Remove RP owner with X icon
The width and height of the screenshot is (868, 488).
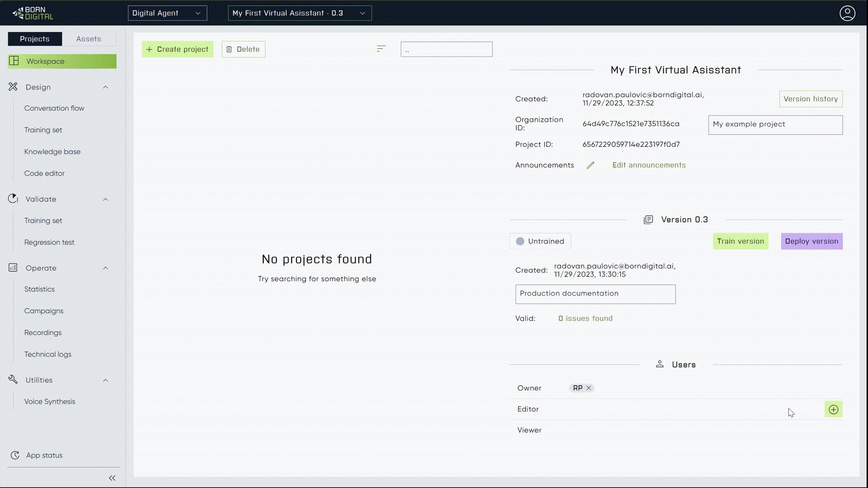[589, 388]
